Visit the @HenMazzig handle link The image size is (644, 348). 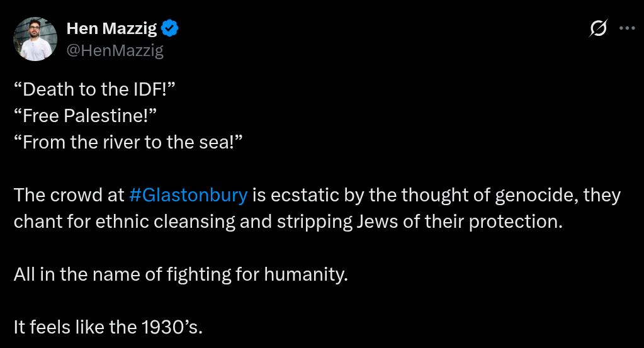(x=115, y=51)
